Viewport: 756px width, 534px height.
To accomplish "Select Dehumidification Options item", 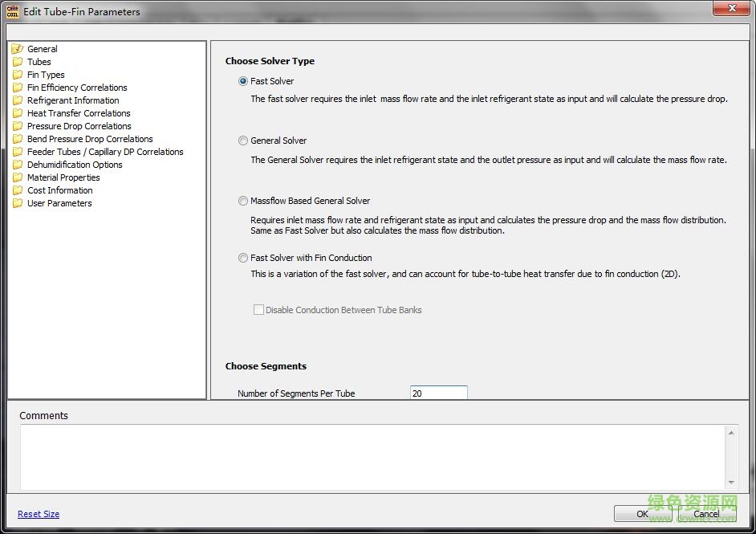I will click(x=75, y=165).
